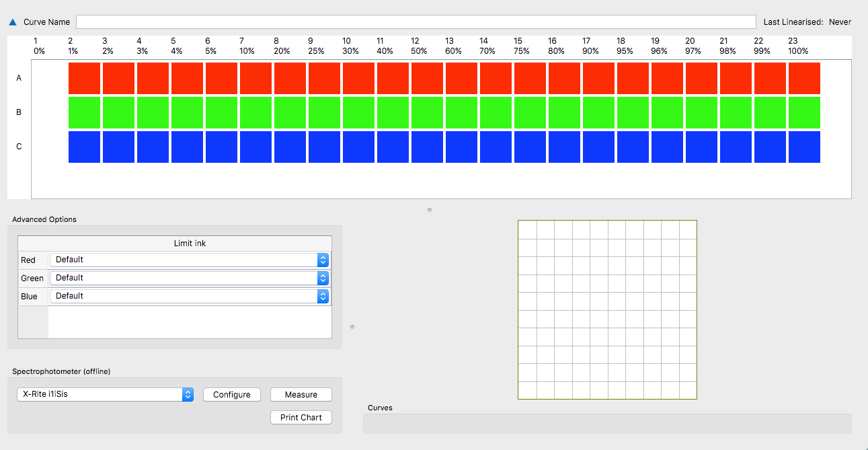Open the Green ink limit dropdown

click(x=322, y=278)
